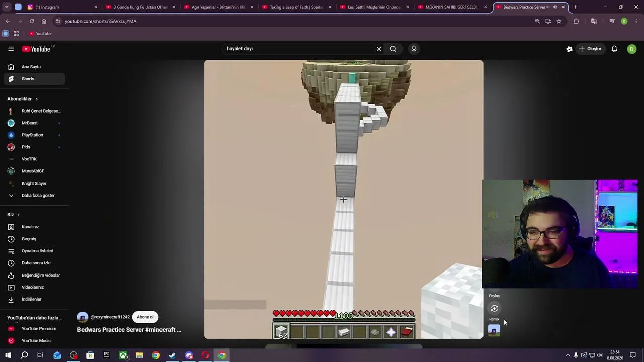This screenshot has height=362, width=644.
Task: Open the Windows Start menu
Action: tap(8, 355)
